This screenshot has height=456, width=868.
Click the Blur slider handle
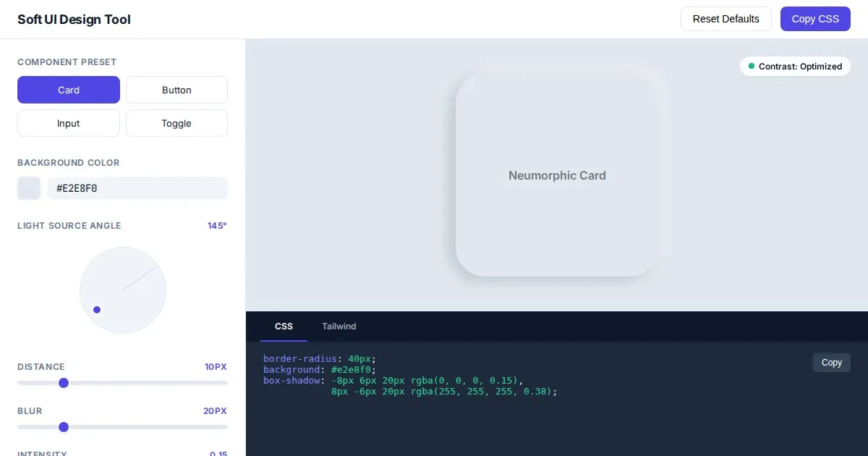point(64,427)
